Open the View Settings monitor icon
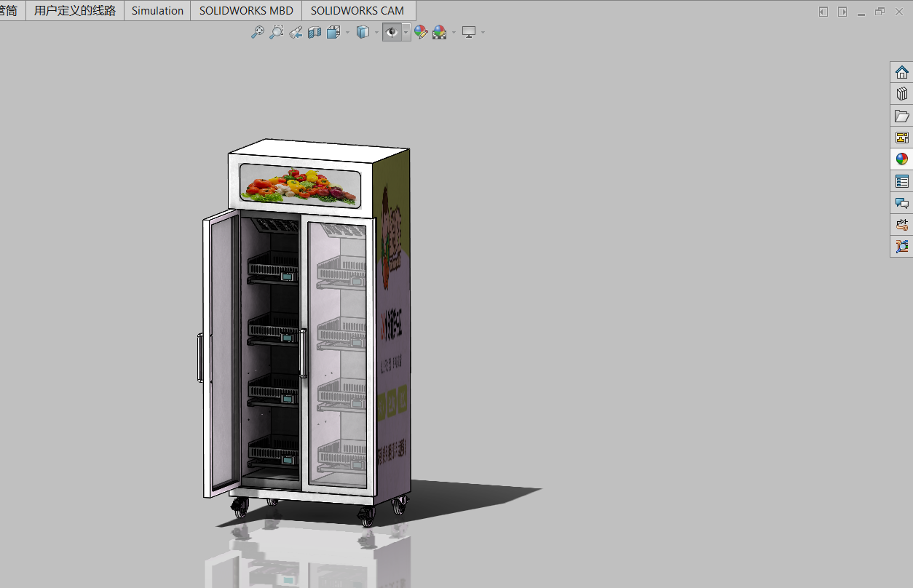The width and height of the screenshot is (913, 588). point(469,32)
